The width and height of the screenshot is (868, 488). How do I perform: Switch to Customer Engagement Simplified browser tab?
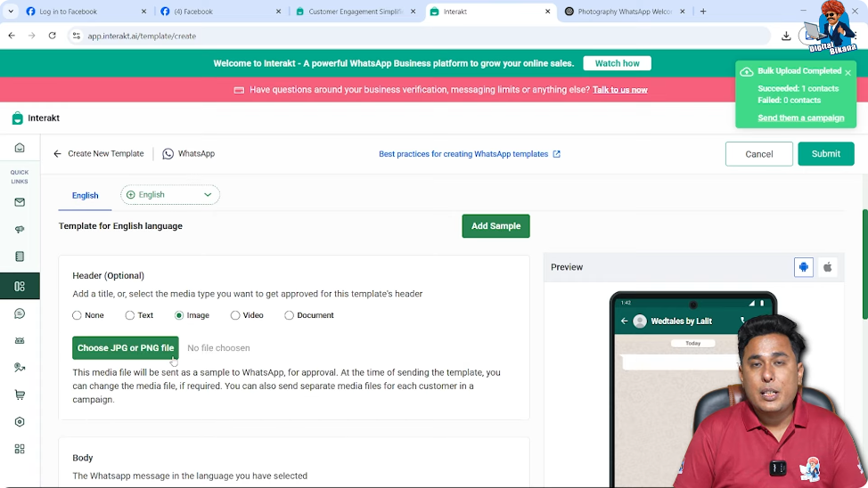pyautogui.click(x=356, y=11)
